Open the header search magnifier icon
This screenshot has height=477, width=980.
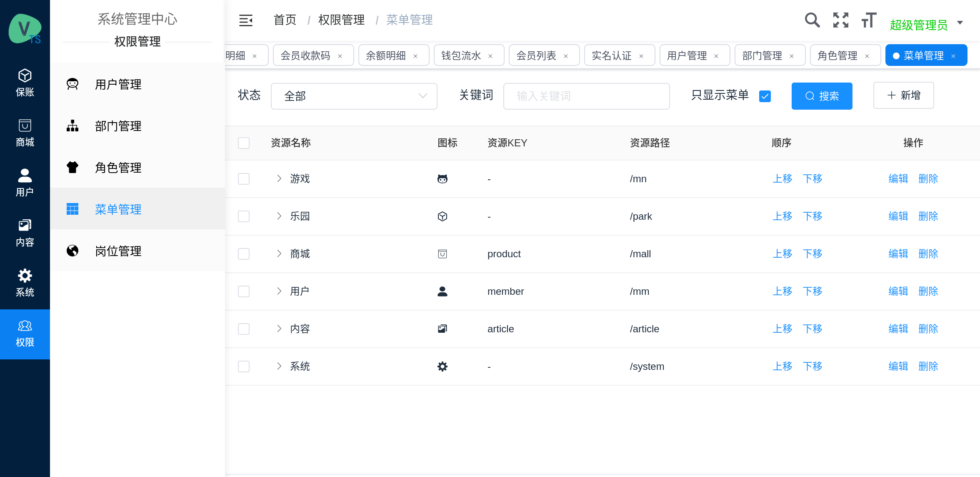(x=812, y=20)
